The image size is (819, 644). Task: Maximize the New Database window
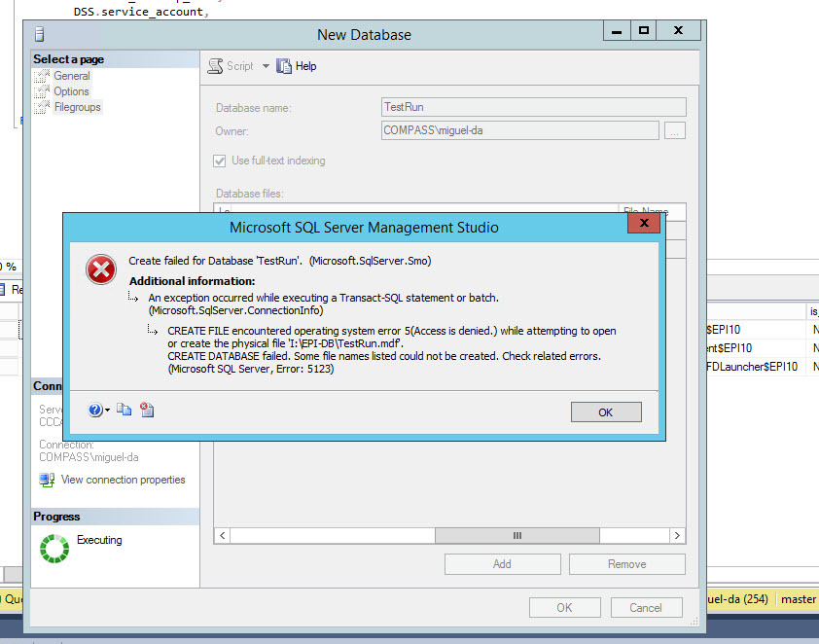click(644, 30)
